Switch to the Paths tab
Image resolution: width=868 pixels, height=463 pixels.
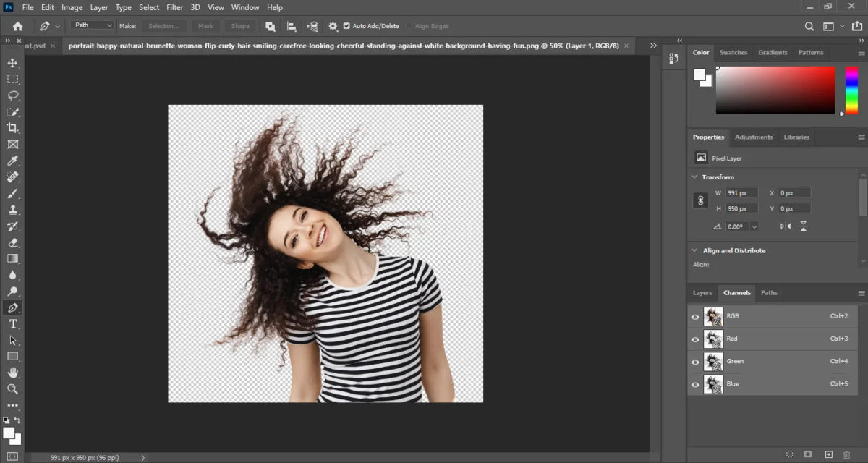click(x=769, y=293)
